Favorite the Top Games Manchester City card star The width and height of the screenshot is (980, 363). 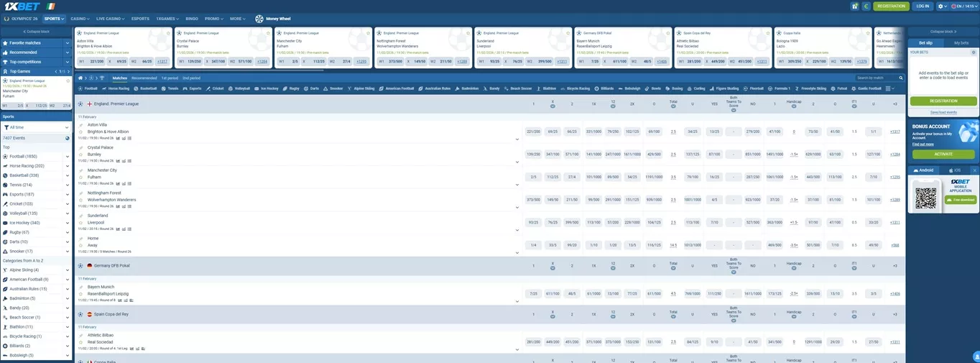[x=68, y=81]
